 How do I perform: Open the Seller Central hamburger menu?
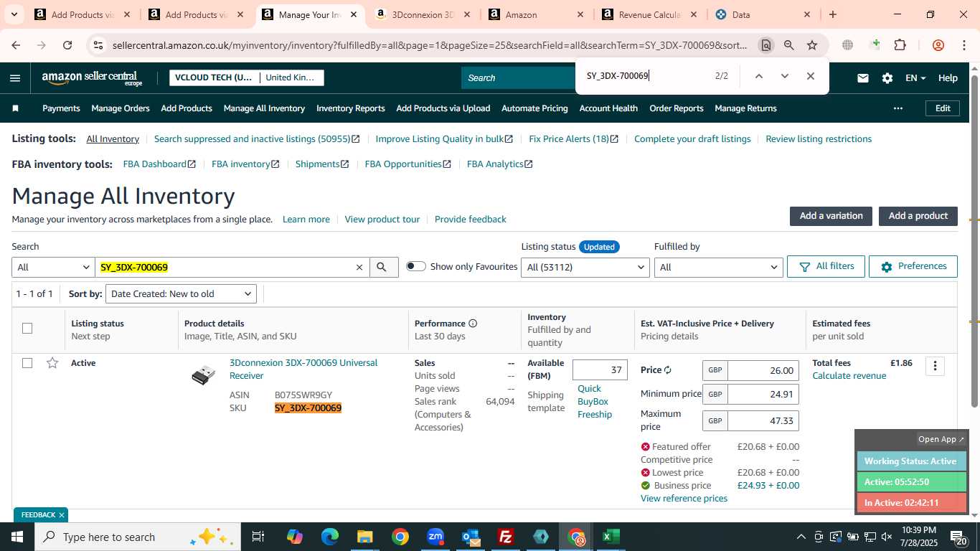(15, 78)
